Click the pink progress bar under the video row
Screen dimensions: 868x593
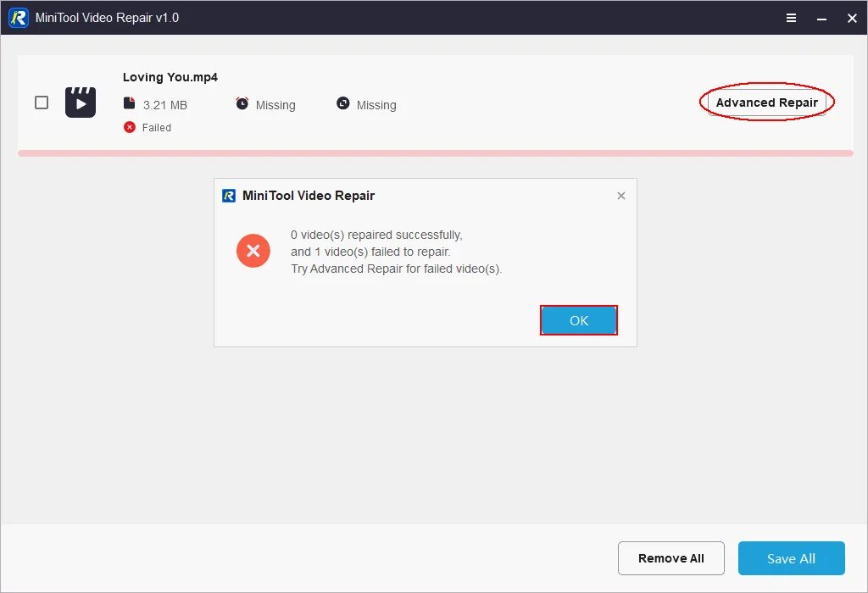pos(435,153)
